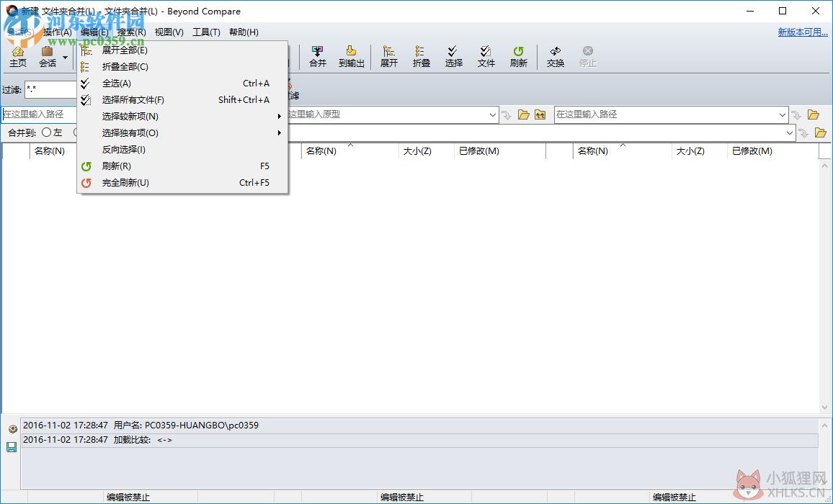The height and width of the screenshot is (504, 833).
Task: Sort right pane by 已修改(M) column
Action: (773, 150)
